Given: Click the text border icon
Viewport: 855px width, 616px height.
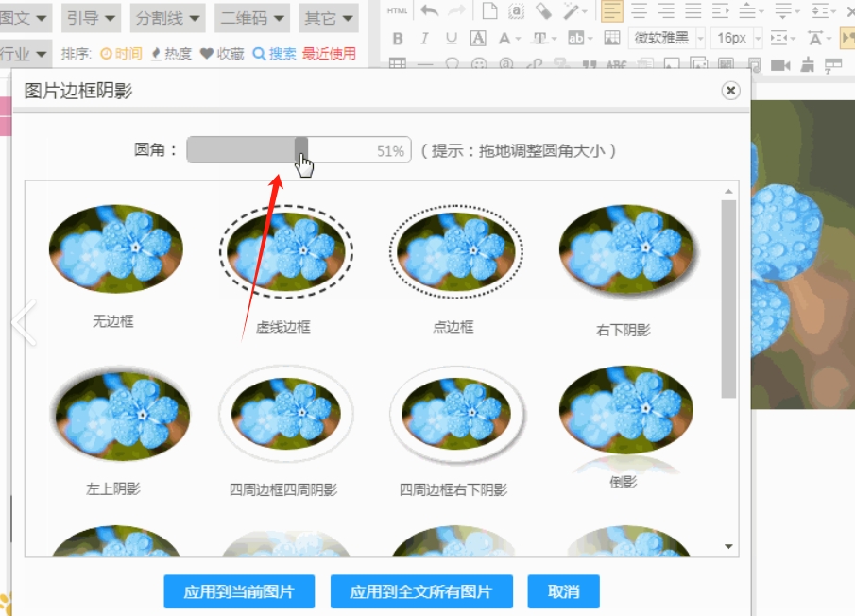Looking at the screenshot, I should tap(478, 38).
